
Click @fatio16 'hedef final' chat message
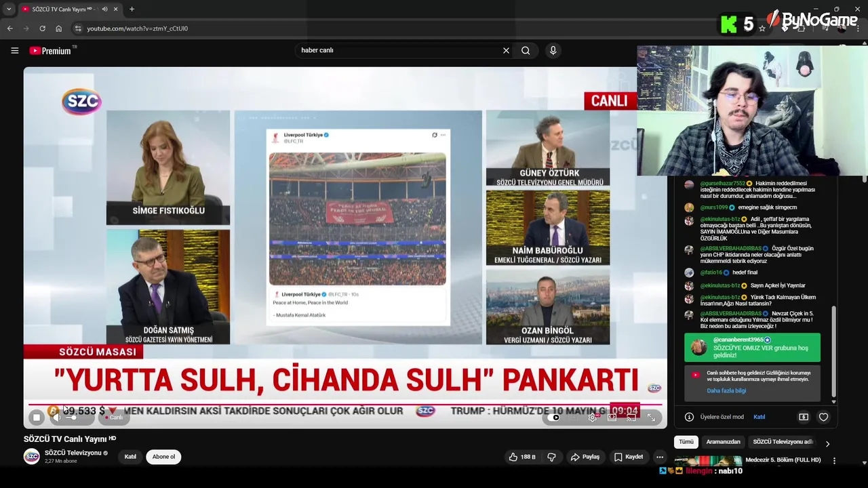745,272
